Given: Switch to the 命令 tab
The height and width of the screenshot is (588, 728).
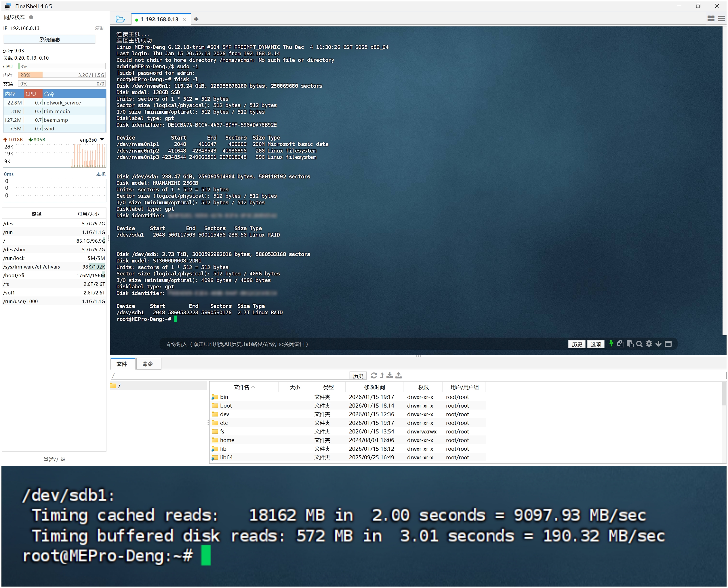Looking at the screenshot, I should pyautogui.click(x=148, y=364).
